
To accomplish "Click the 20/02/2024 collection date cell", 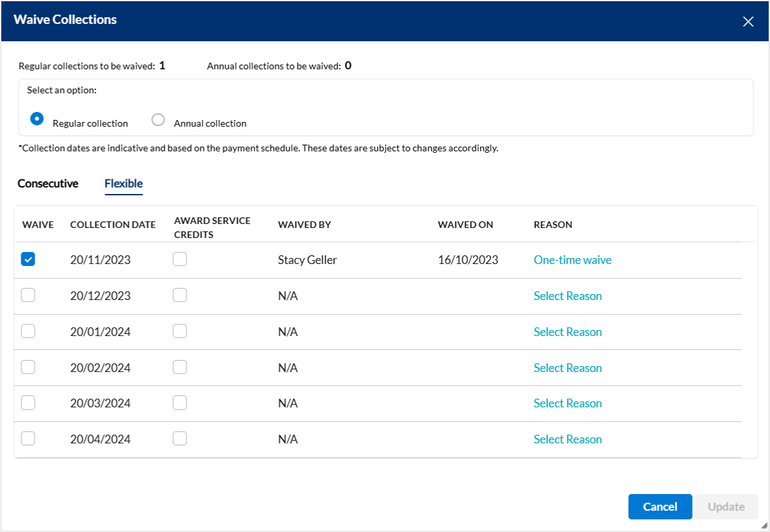I will [100, 367].
